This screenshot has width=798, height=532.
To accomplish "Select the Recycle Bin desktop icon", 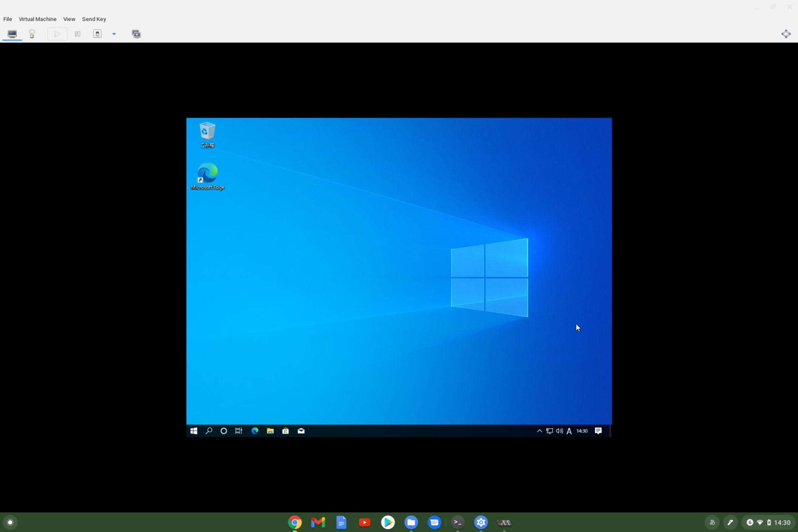I will pyautogui.click(x=207, y=135).
